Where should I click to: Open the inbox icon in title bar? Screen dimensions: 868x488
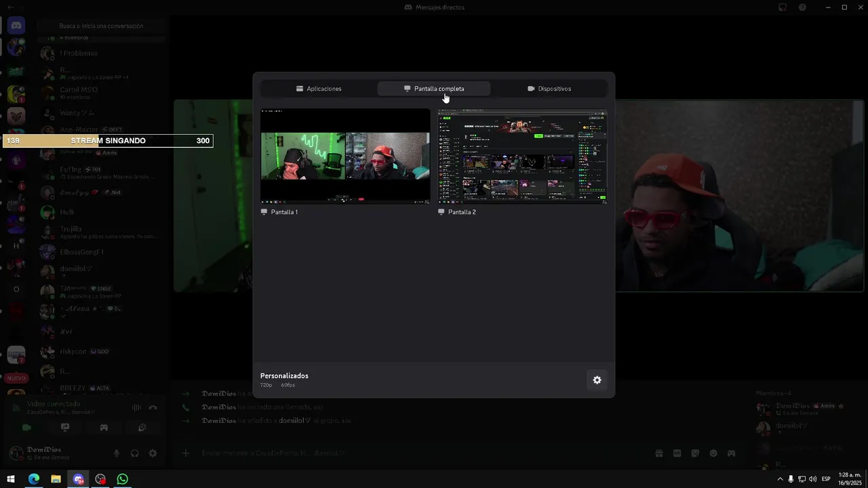(783, 7)
